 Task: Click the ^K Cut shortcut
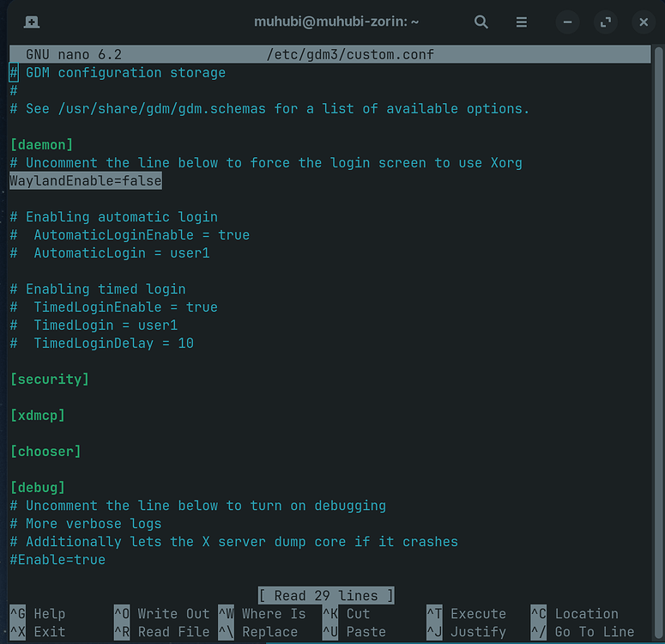(x=347, y=614)
